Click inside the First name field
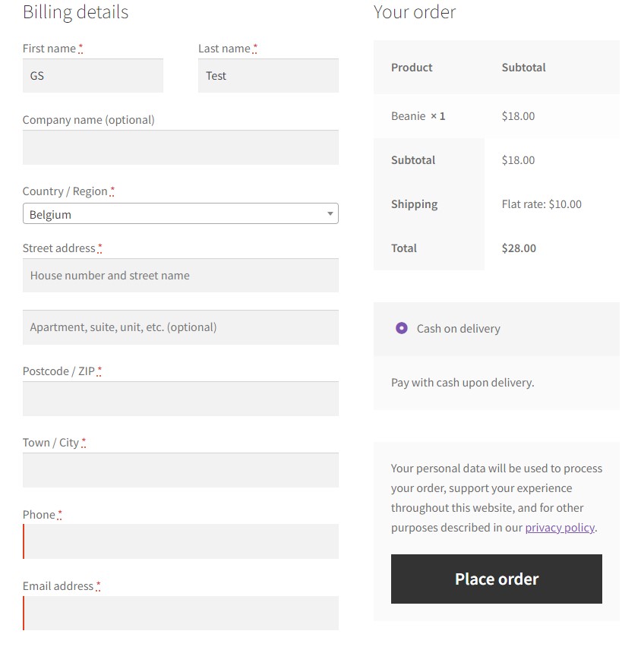The width and height of the screenshot is (641, 672). tap(93, 75)
